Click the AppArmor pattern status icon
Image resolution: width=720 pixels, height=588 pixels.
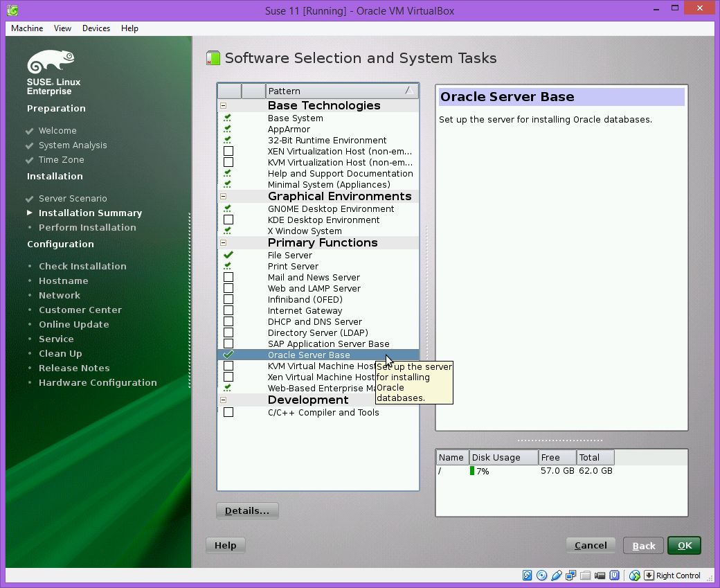tap(227, 129)
